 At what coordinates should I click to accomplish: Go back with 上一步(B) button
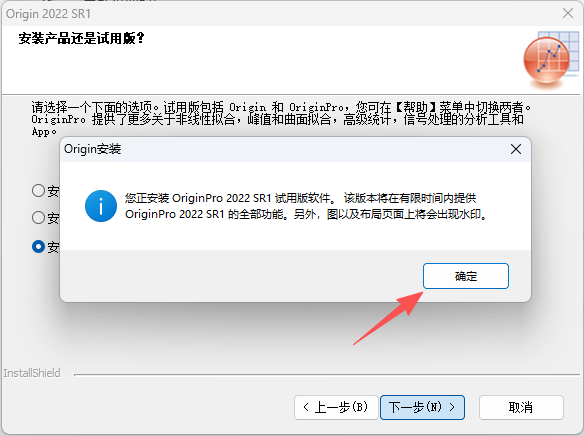tap(336, 407)
